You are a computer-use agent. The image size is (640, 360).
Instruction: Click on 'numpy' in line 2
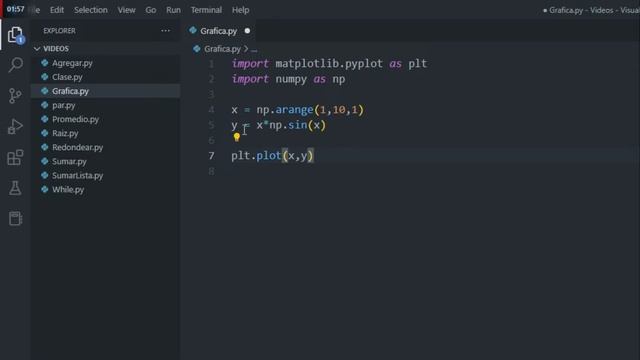pos(291,79)
